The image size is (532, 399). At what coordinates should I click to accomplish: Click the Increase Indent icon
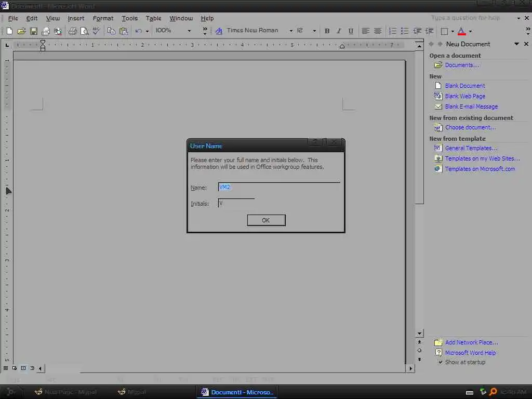pyautogui.click(x=429, y=31)
